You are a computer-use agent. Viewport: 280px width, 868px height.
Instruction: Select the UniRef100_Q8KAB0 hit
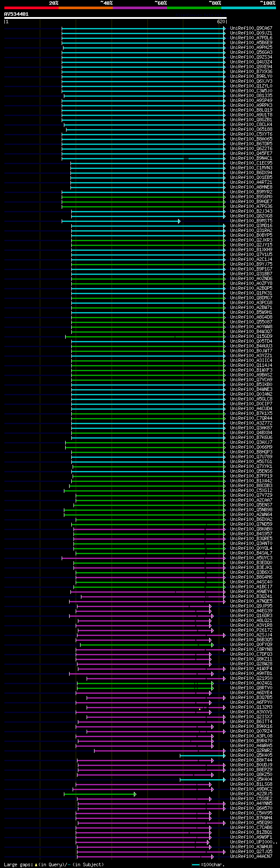[251, 529]
